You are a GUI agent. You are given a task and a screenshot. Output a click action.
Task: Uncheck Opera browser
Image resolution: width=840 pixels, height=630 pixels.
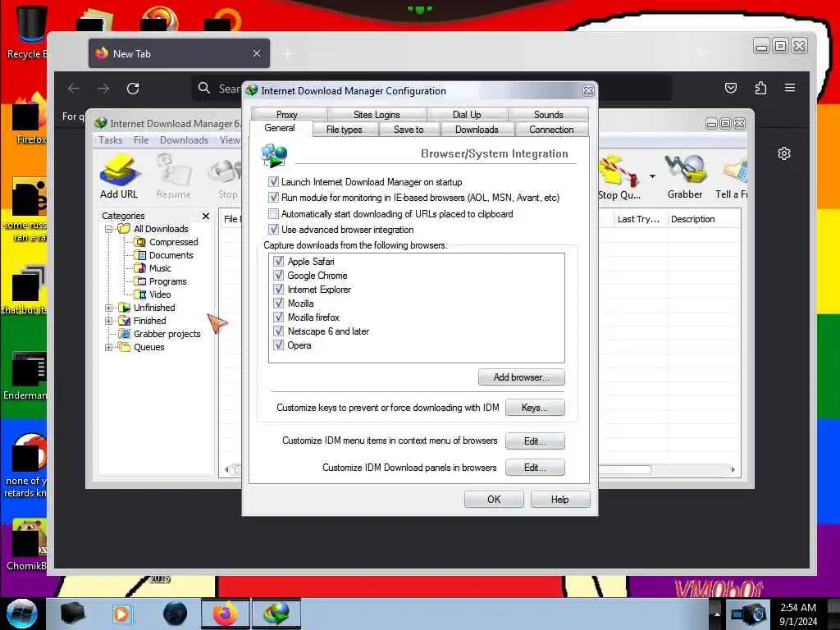(x=279, y=345)
